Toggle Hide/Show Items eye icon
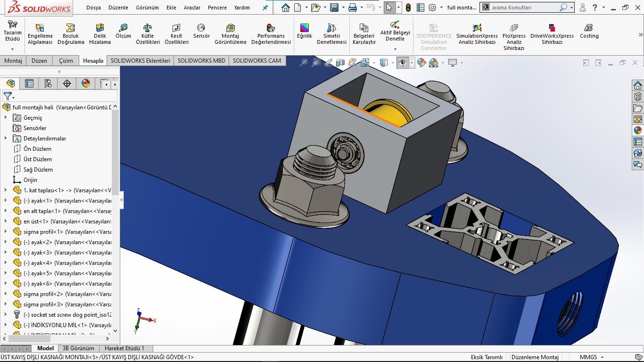644x362 pixels. click(403, 63)
